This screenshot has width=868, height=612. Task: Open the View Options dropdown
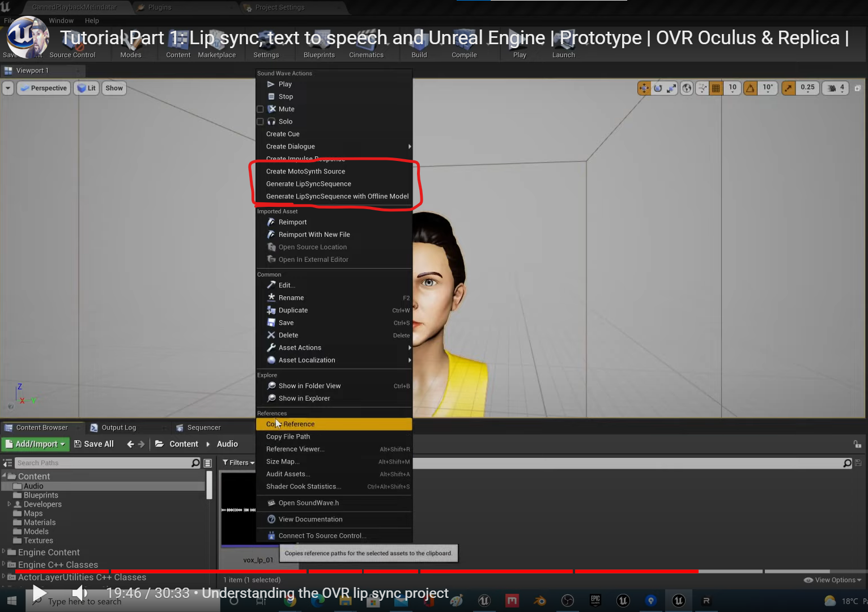click(x=833, y=580)
